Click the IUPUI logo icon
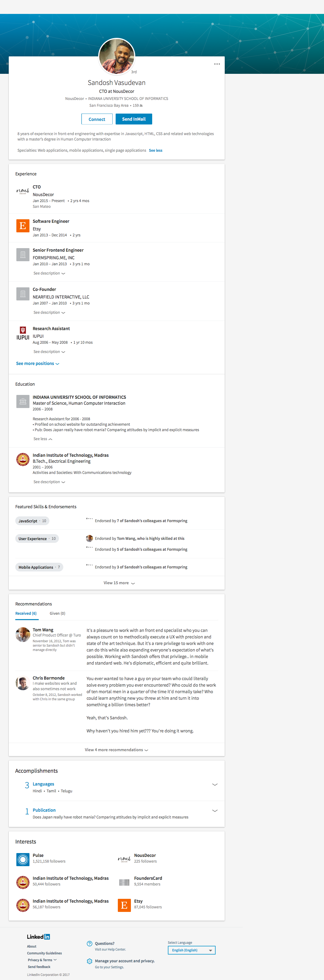 (23, 333)
